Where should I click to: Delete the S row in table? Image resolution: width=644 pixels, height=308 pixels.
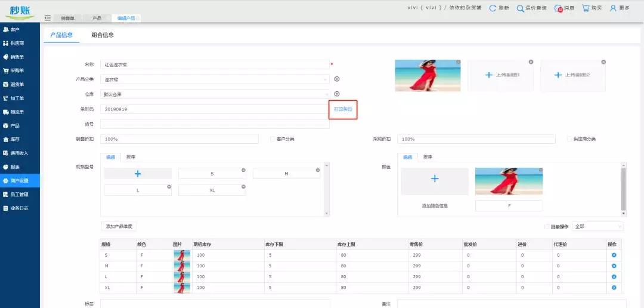[614, 255]
